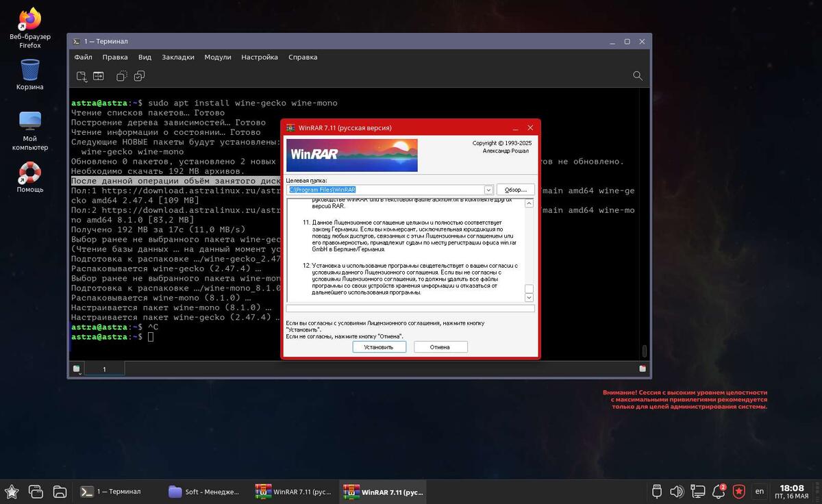
Task: Click the split view icon in Terminal toolbar
Action: point(99,76)
